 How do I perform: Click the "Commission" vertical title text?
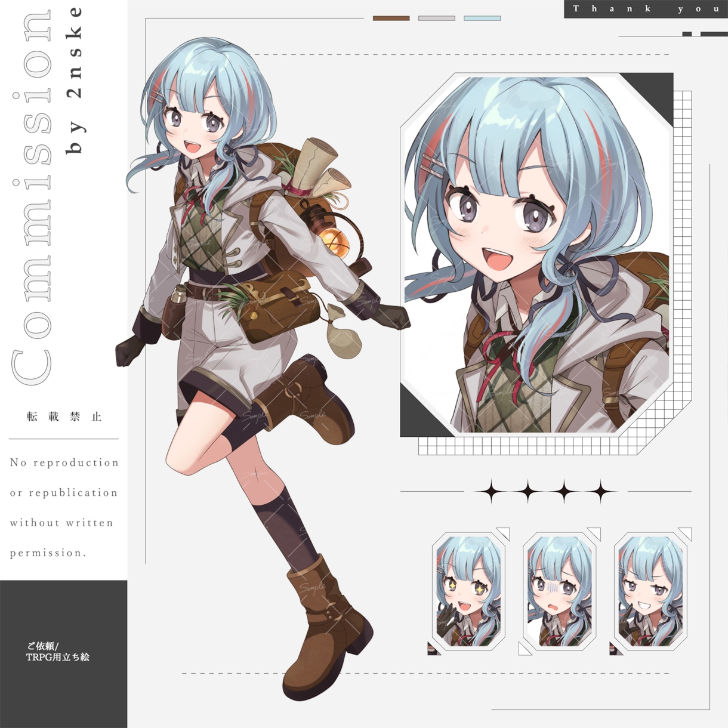(x=33, y=197)
